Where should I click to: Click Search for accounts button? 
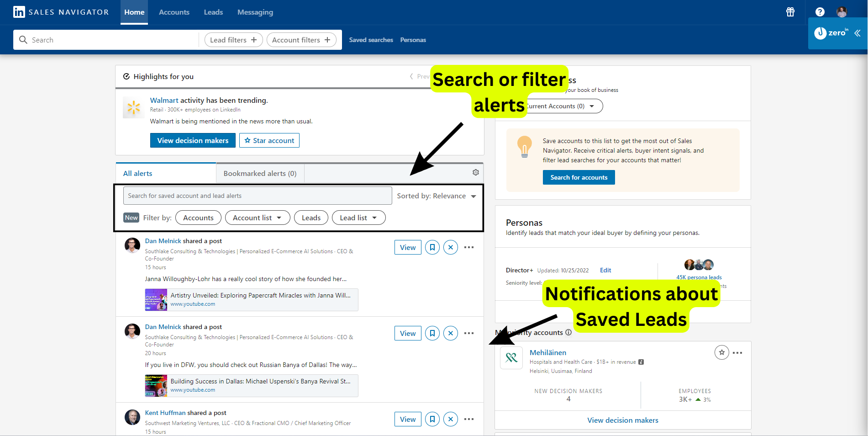(579, 177)
